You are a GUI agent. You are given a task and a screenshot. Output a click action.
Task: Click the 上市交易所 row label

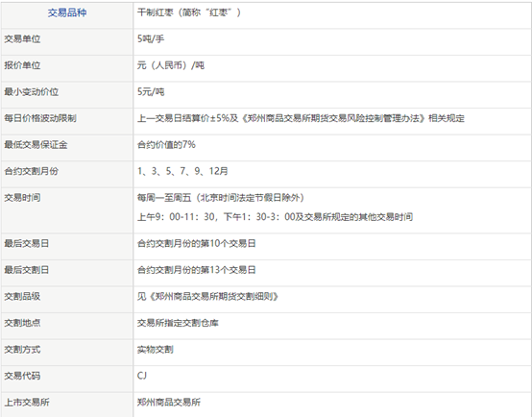pos(27,403)
